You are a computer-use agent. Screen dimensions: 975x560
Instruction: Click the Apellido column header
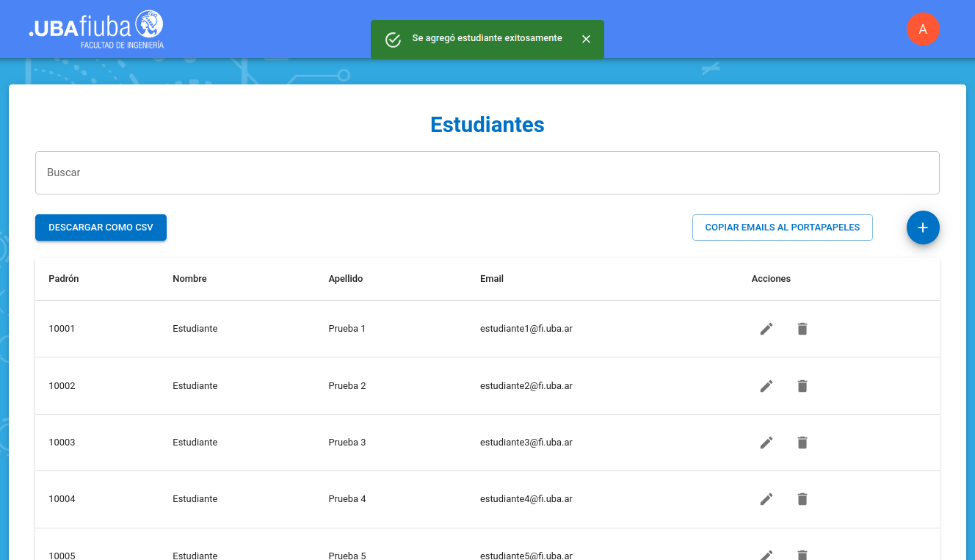(x=346, y=279)
